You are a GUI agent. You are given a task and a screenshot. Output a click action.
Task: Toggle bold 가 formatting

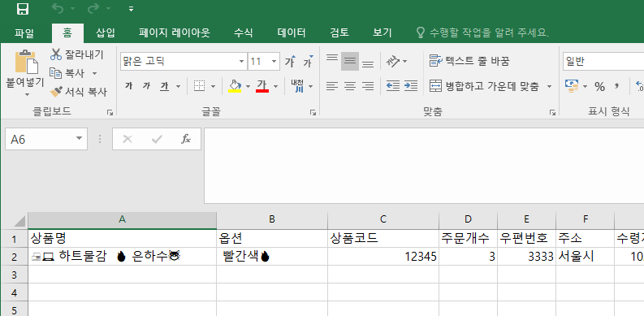129,86
